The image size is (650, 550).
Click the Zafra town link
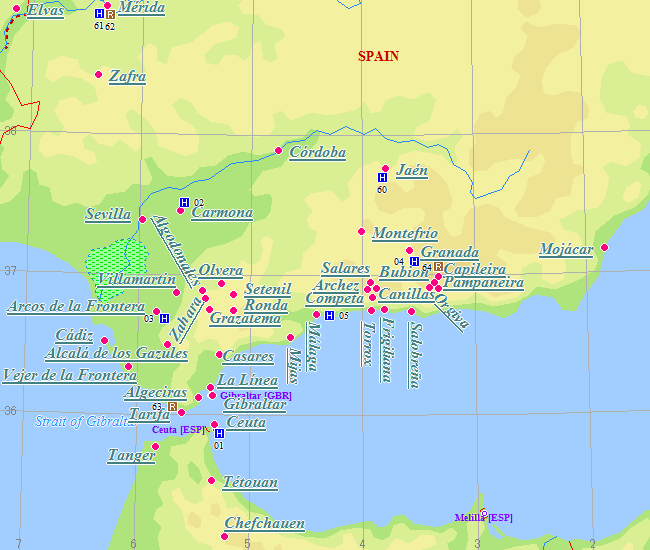coord(128,76)
